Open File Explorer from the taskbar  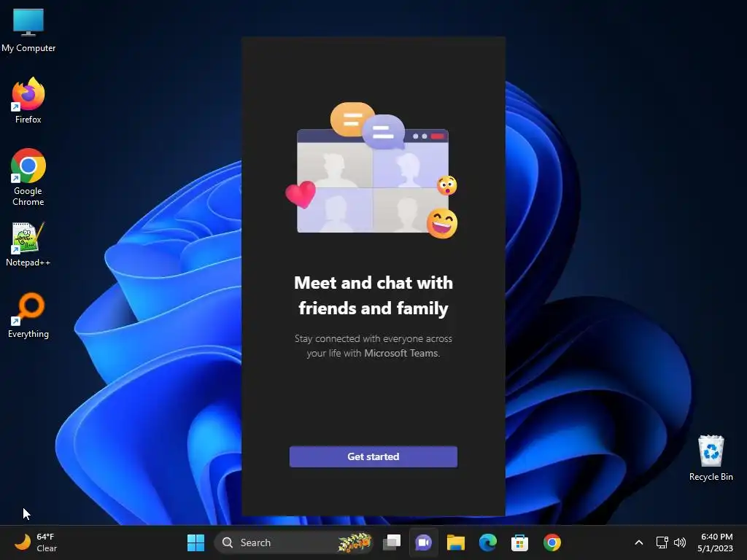tap(455, 542)
